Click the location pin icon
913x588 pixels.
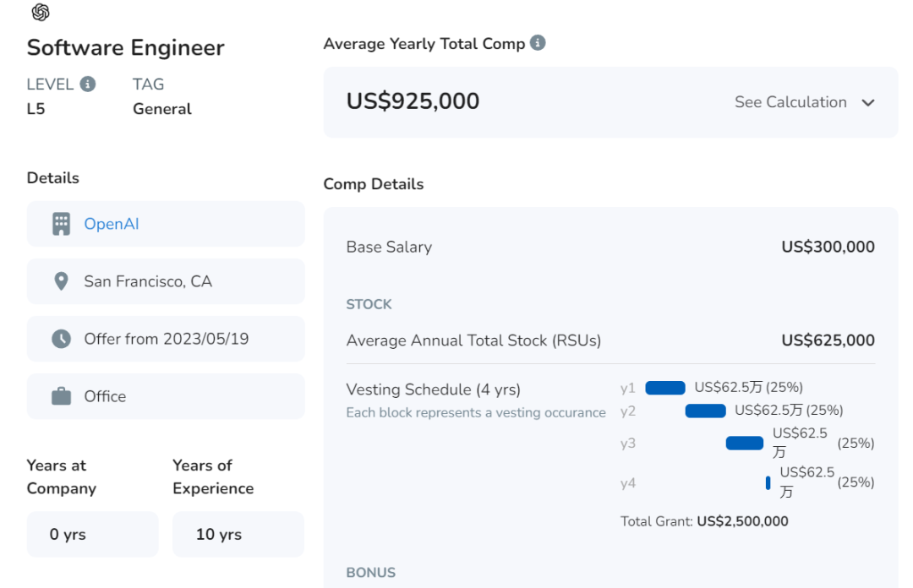(61, 281)
